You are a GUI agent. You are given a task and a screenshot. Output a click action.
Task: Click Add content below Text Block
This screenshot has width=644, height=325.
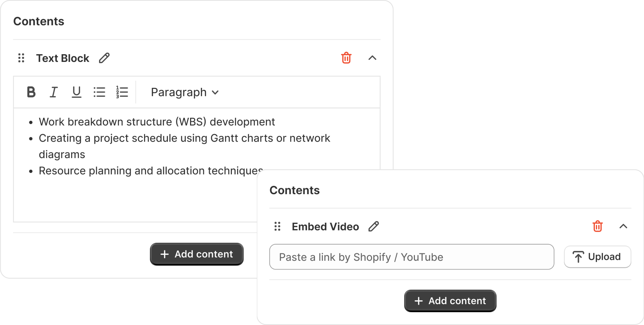point(196,254)
